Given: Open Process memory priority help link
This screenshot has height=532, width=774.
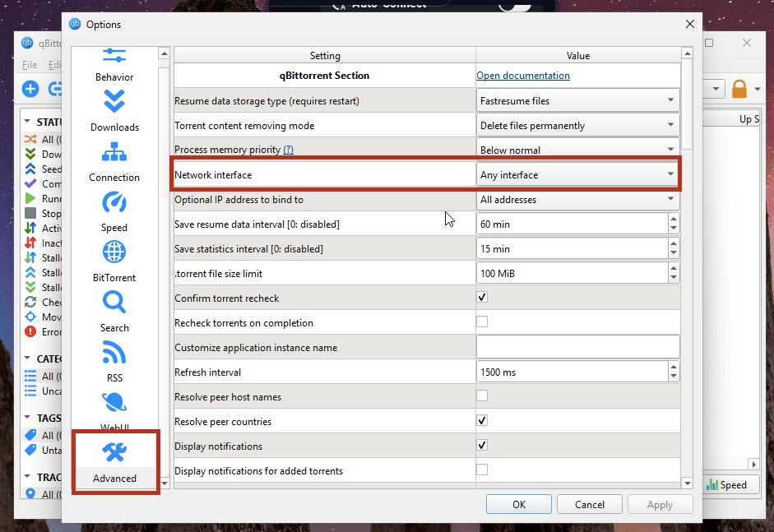Looking at the screenshot, I should point(288,150).
